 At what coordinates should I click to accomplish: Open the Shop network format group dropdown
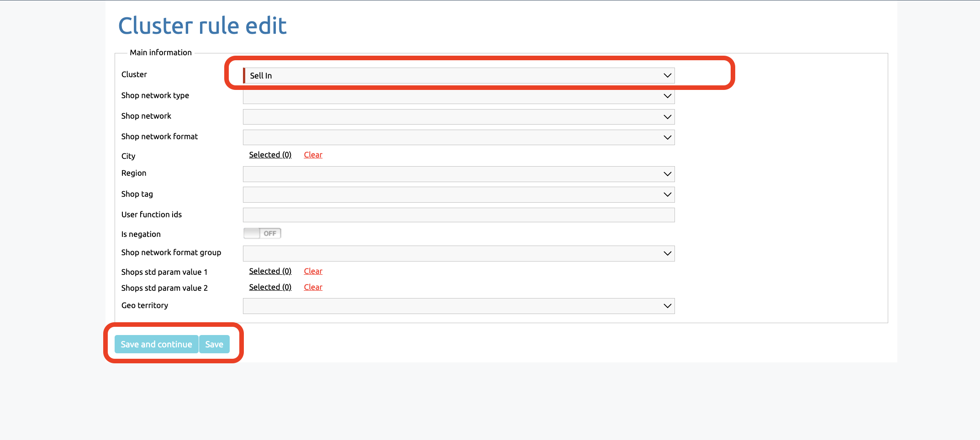pos(458,253)
